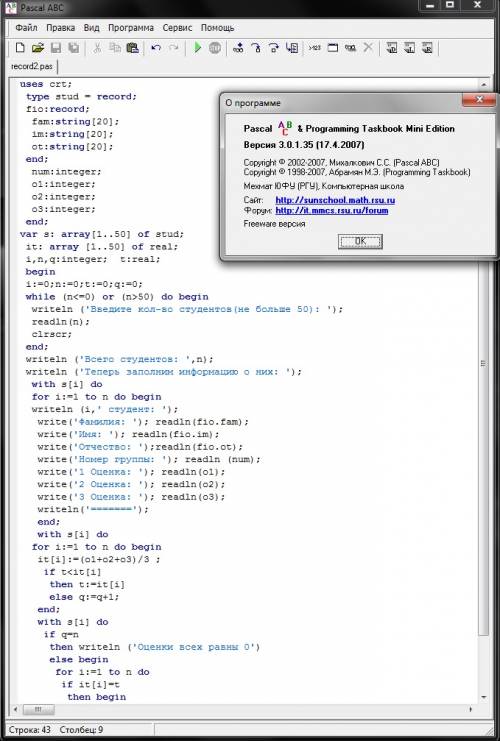Click the Paste clipboard toolbar icon
Image resolution: width=500 pixels, height=741 pixels.
tap(133, 48)
